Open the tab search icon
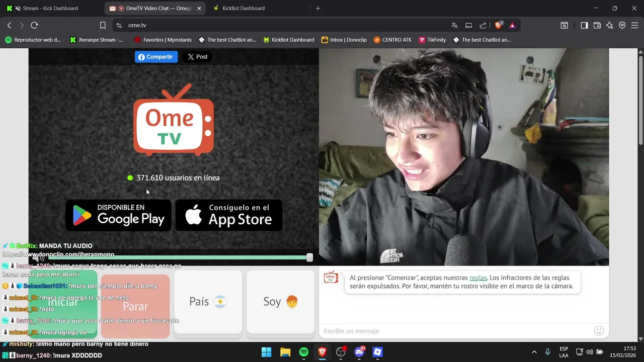Image resolution: width=644 pixels, height=362 pixels. pos(565,25)
